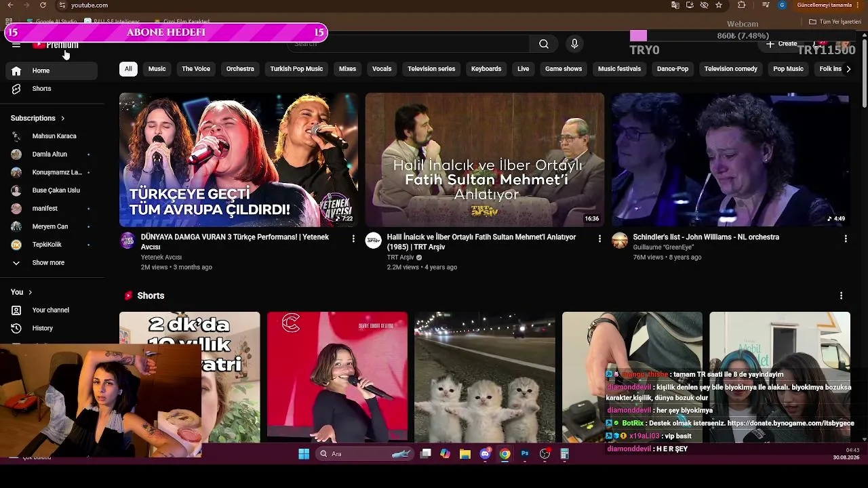868x488 pixels.
Task: Select the Orchestra filter chip
Action: click(x=240, y=69)
